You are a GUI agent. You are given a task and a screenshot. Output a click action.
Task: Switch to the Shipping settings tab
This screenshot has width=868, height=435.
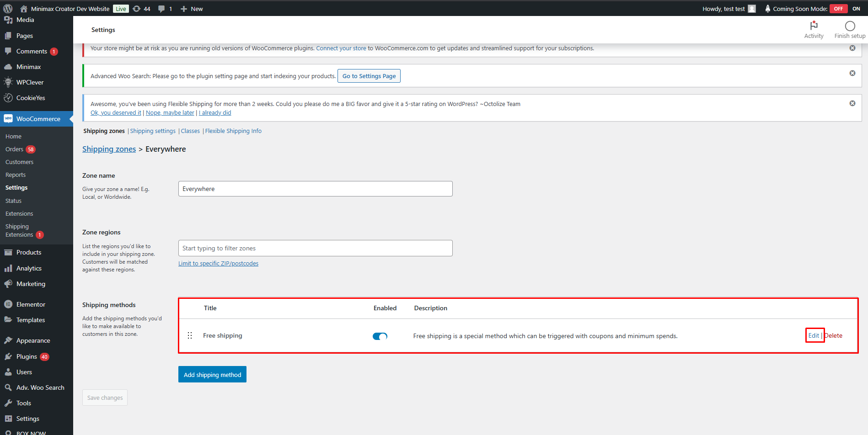[x=153, y=131]
